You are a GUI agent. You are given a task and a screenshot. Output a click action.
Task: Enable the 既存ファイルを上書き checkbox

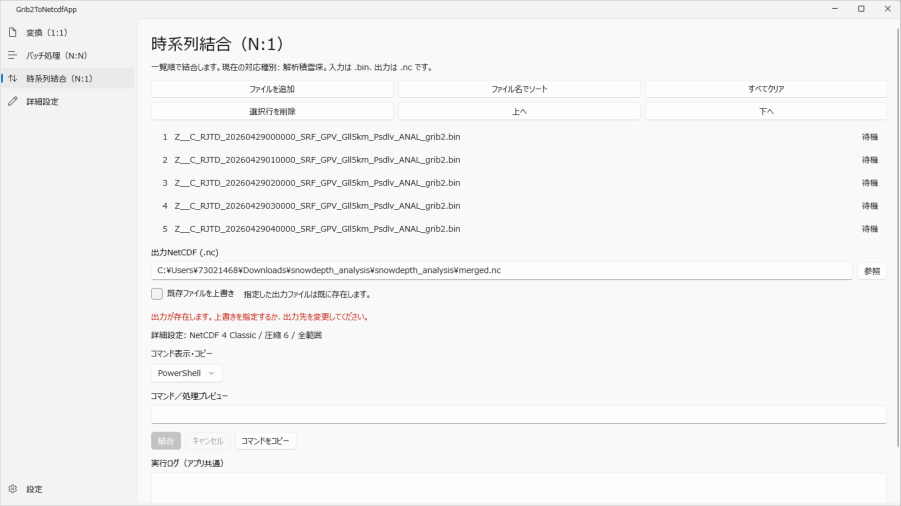[x=157, y=293]
